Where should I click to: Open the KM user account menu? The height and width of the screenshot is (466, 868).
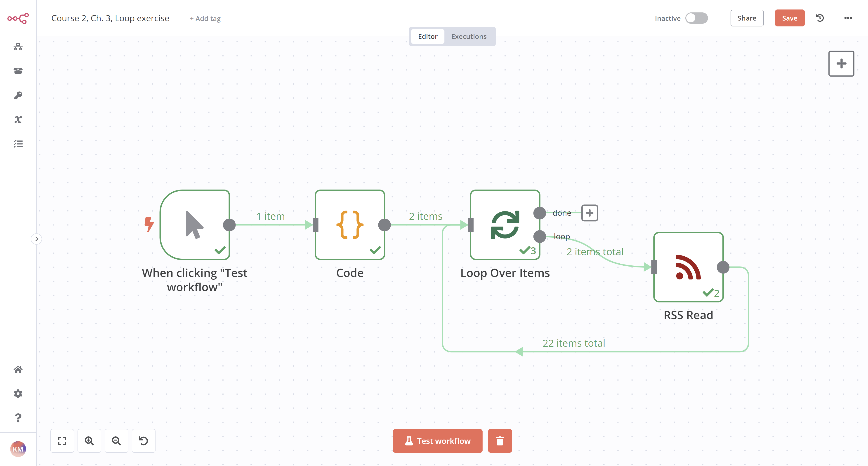18,449
